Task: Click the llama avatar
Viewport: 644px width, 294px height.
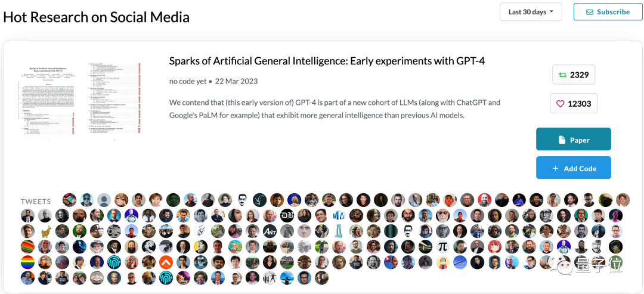Action: (45, 231)
